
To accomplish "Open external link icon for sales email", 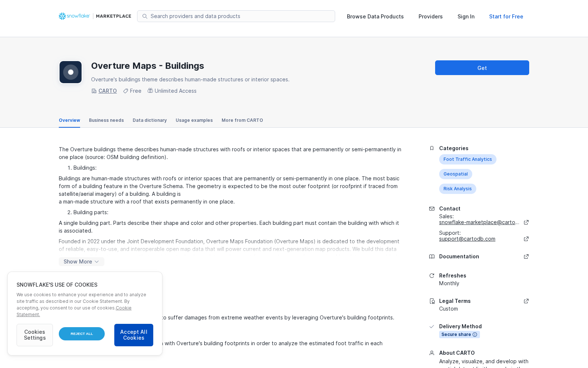I will pyautogui.click(x=526, y=222).
